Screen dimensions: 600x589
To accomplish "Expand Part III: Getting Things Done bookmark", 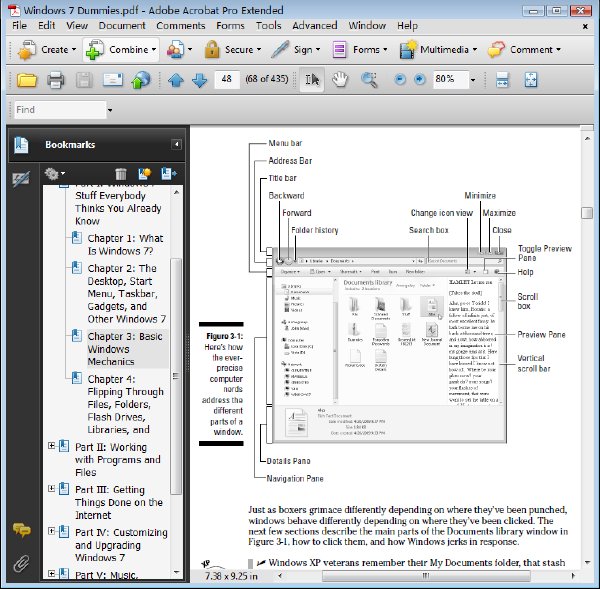I will (51, 488).
